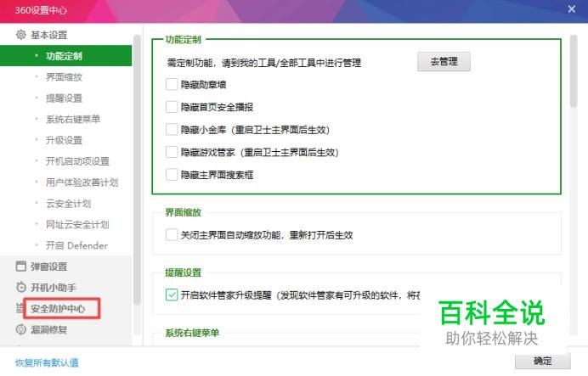Viewport: 588px width, 376px height.
Task: Click the sidebar vertical scrollbar
Action: [137, 170]
